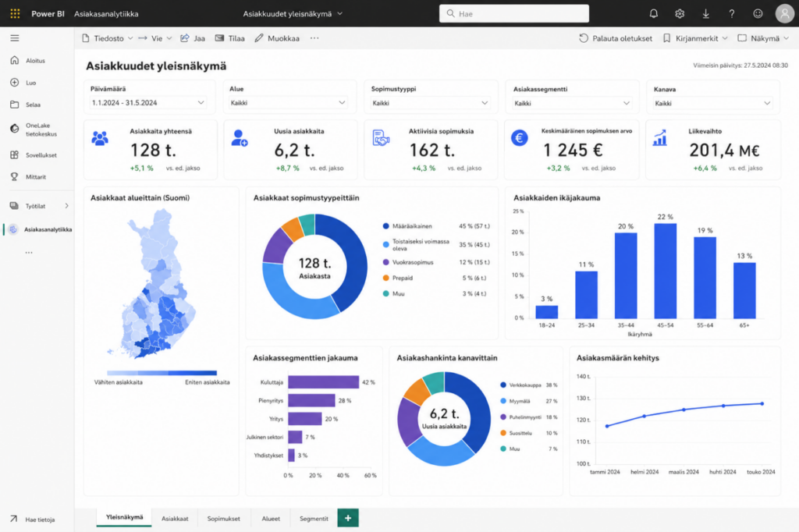799x532 pixels.
Task: Add a new page with plus button
Action: [x=348, y=518]
